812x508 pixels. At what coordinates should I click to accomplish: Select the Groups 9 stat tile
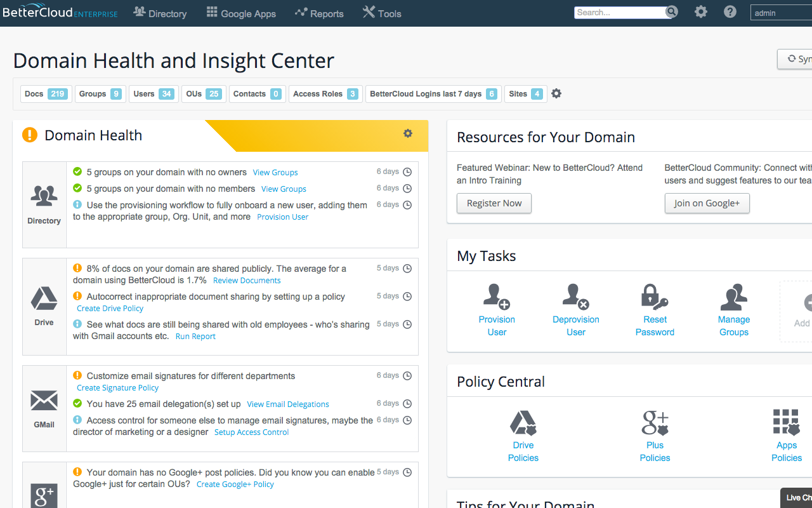pos(100,93)
